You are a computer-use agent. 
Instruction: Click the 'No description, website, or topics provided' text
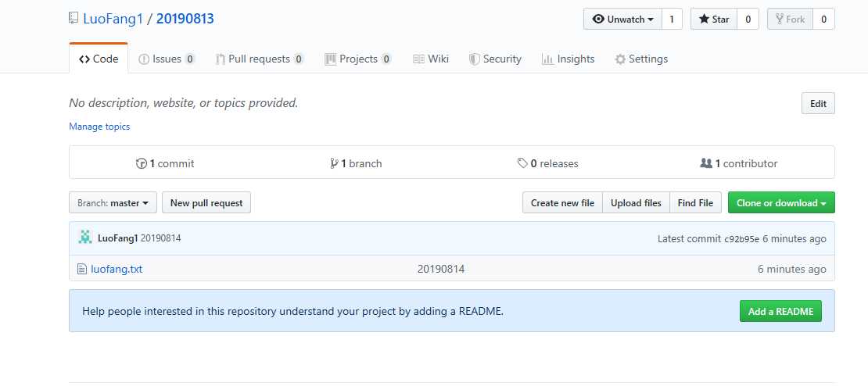tap(184, 103)
